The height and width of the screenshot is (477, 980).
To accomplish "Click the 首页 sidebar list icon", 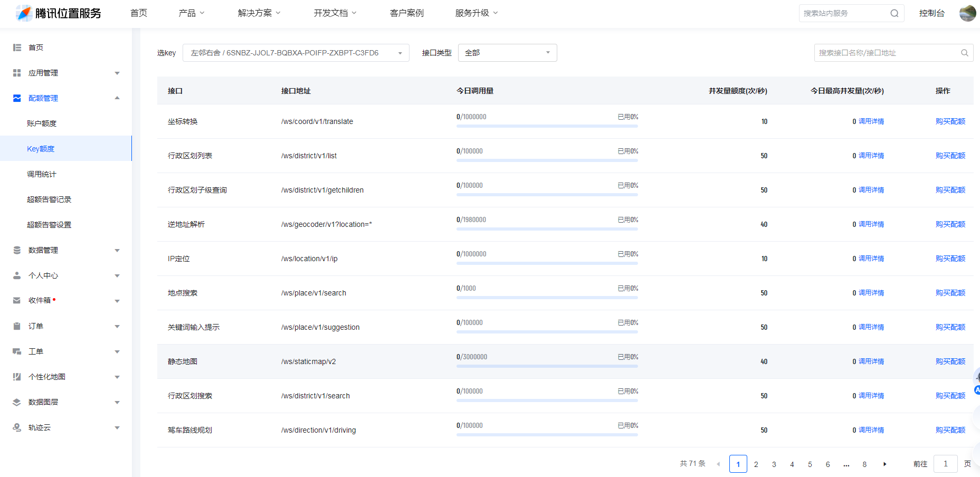I will (x=17, y=47).
